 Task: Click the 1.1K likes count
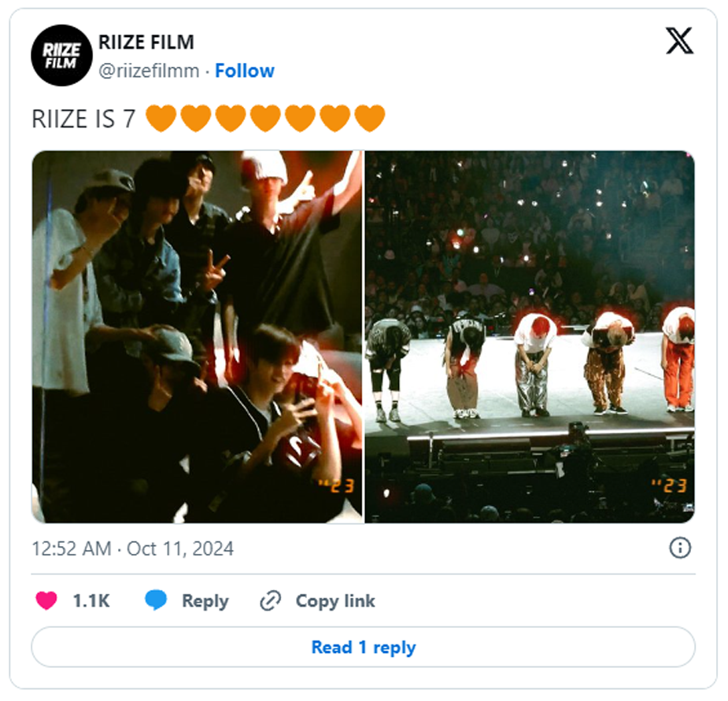pos(91,601)
